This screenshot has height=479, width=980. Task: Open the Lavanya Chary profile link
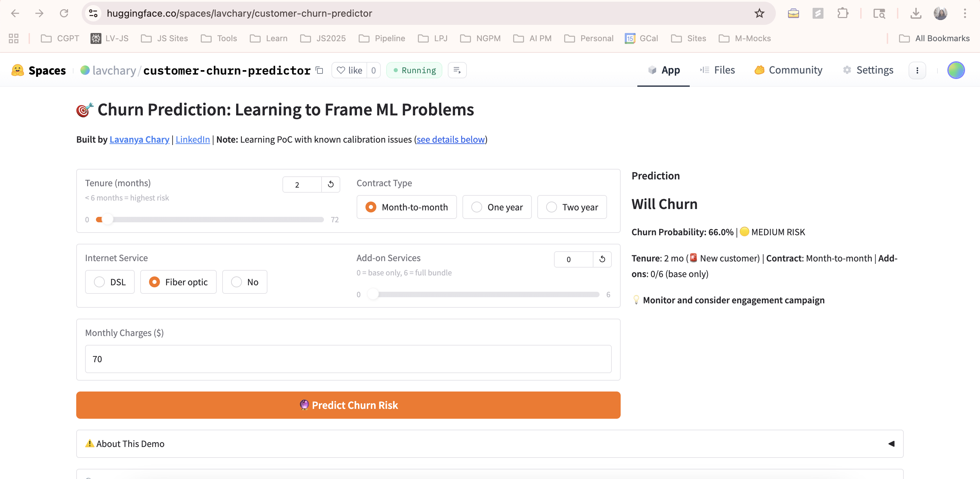(x=139, y=139)
